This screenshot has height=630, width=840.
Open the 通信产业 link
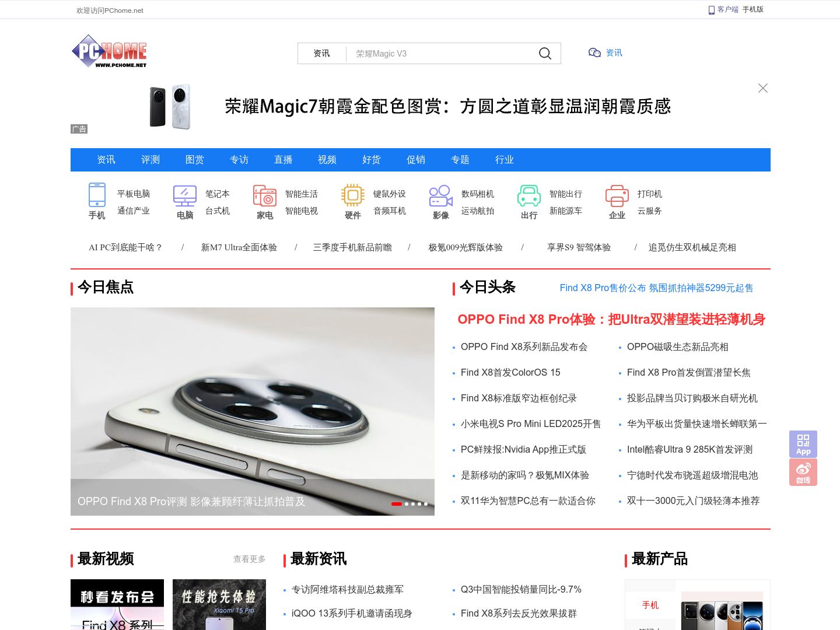134,211
